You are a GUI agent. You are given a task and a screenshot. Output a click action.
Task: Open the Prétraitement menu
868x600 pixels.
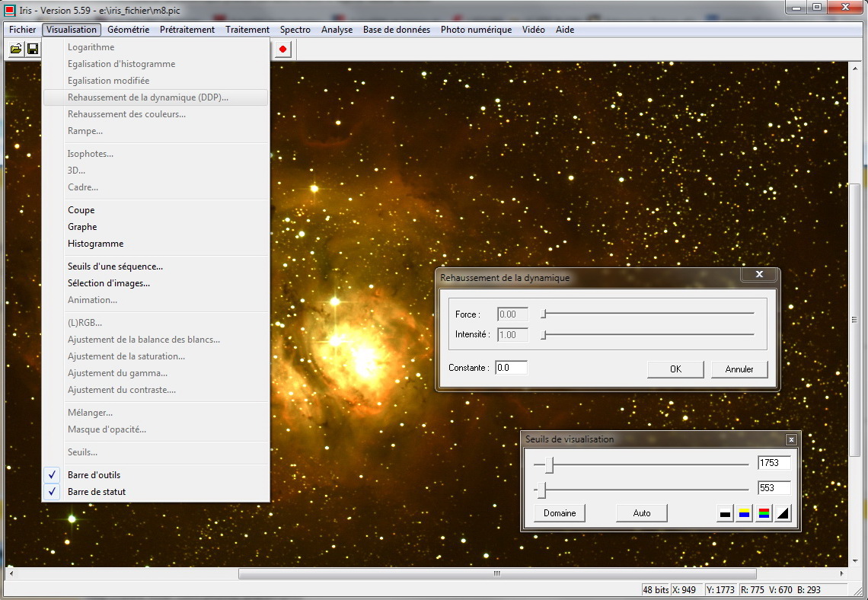tap(187, 30)
